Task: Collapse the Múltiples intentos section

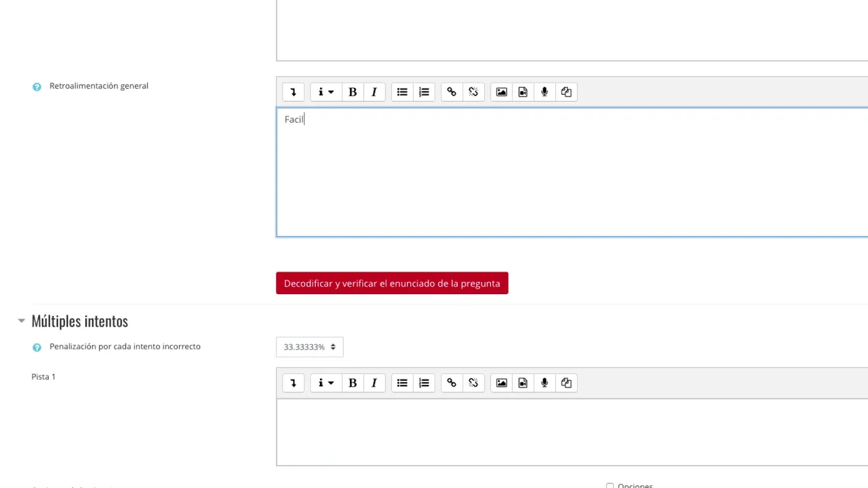Action: 21,321
